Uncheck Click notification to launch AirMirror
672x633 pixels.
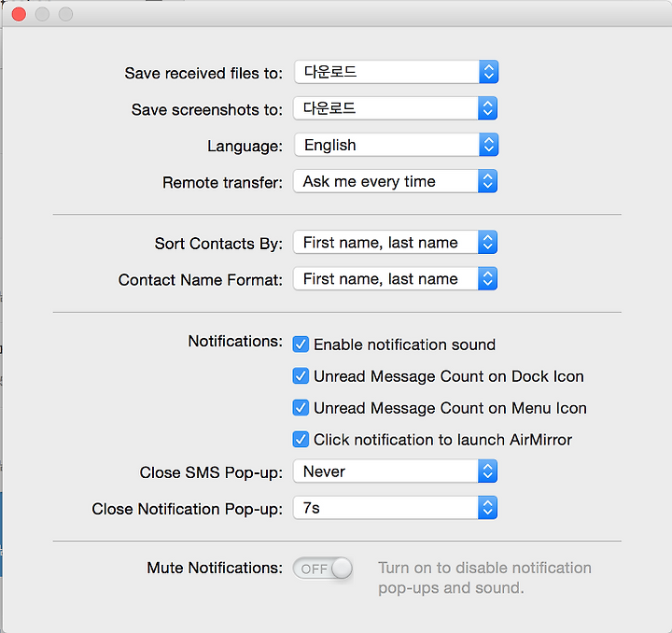click(301, 440)
